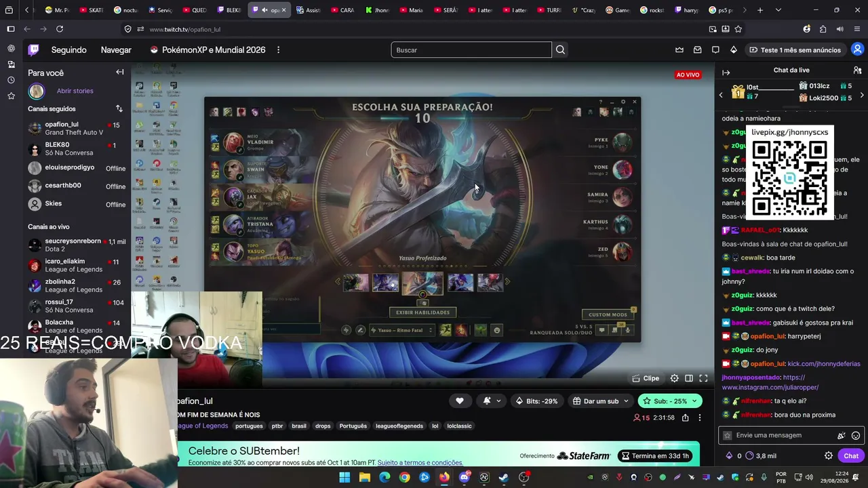
Task: Open PokémonXP e Mundial 2026 link
Action: click(208, 49)
